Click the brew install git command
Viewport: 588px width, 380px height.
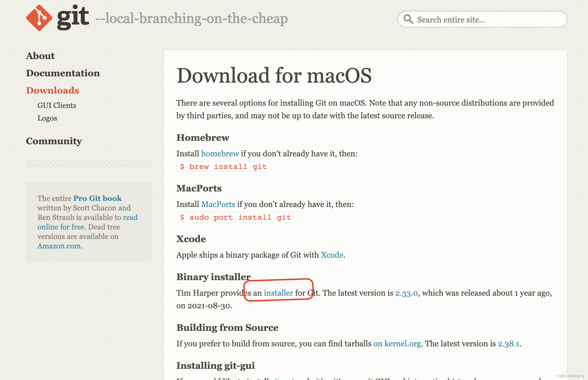coord(223,167)
